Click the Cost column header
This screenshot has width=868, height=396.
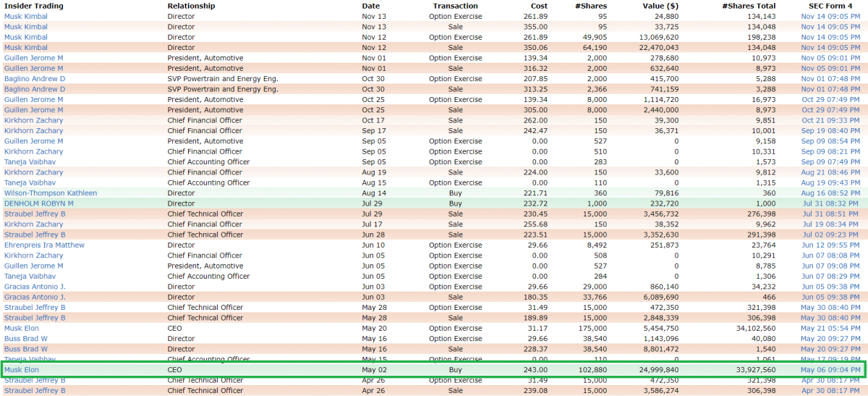click(x=539, y=6)
